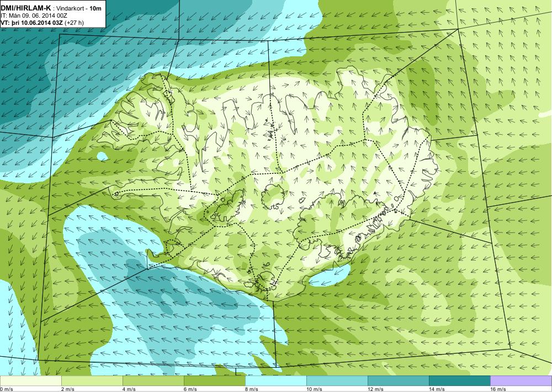Click the "4 m/s" legend label
The image size is (552, 392).
(129, 389)
